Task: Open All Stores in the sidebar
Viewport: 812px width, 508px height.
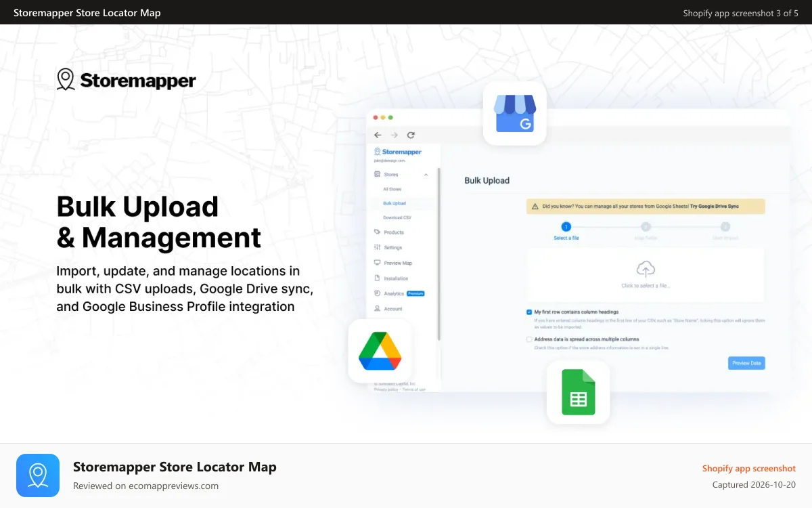Action: [x=392, y=189]
